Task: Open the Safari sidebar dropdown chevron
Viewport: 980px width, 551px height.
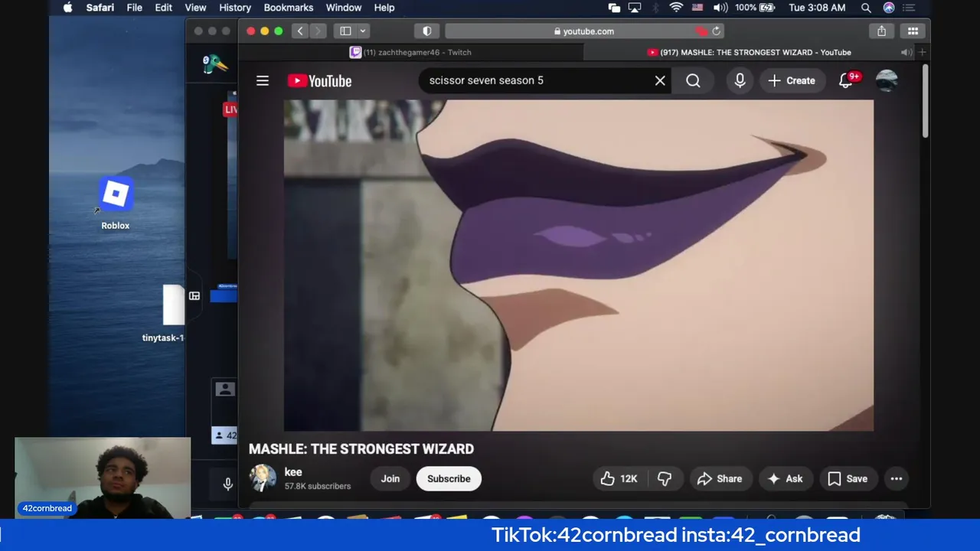Action: (x=363, y=31)
